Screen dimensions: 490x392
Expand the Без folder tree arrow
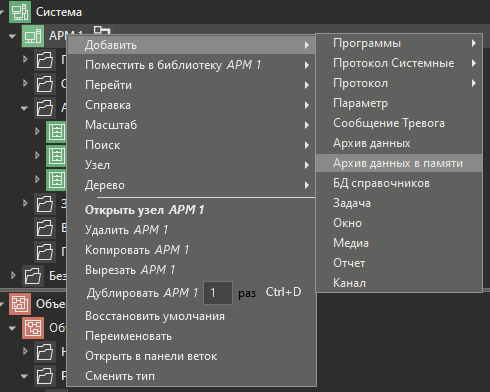[13, 275]
